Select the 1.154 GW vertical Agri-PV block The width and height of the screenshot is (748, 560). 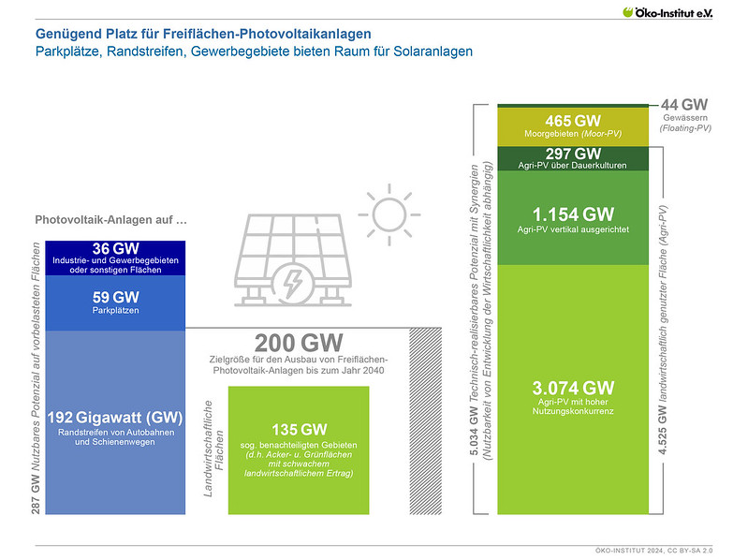(x=574, y=220)
